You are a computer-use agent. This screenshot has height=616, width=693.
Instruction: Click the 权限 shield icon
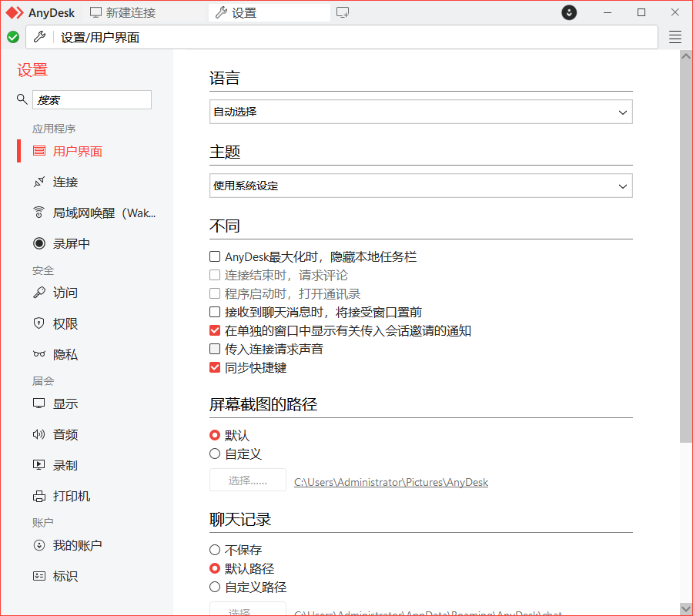pos(39,323)
